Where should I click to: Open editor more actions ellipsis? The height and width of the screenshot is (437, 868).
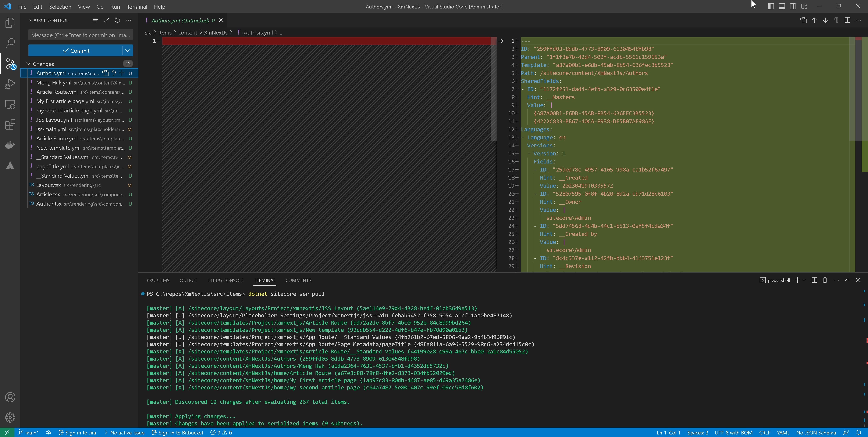[x=858, y=20]
